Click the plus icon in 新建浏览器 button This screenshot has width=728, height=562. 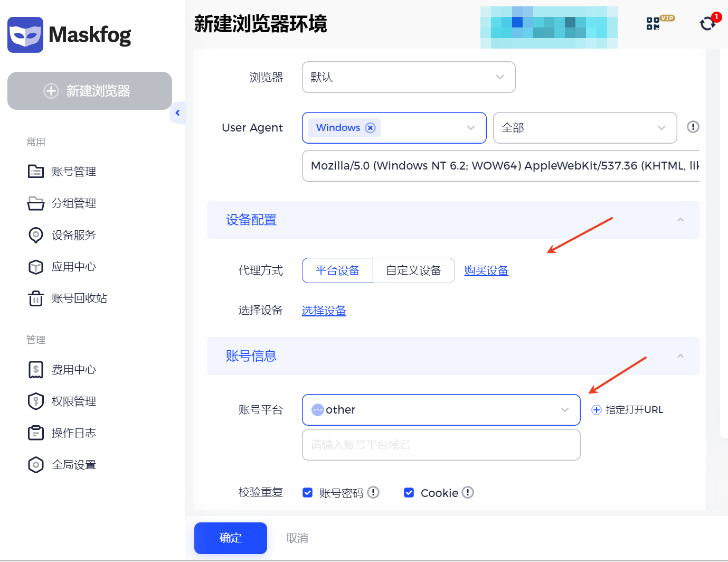coord(51,91)
